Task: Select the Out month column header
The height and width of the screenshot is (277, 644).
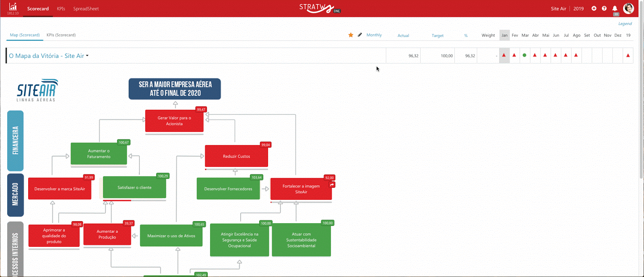Action: 597,35
